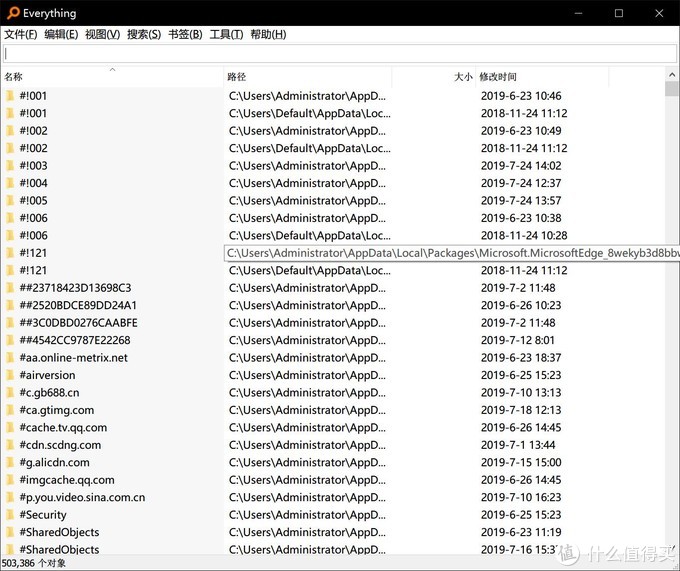This screenshot has height=571, width=680.
Task: Click the vertical scrollbar up arrow
Action: pos(672,75)
